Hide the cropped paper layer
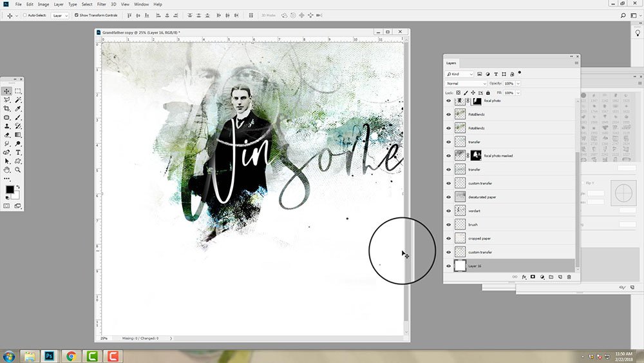Image resolution: width=644 pixels, height=363 pixels. pos(448,239)
